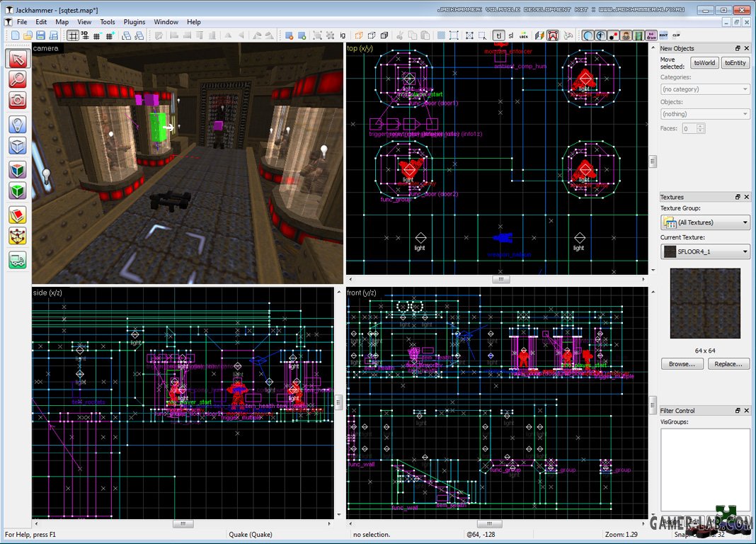Pick the Entity lightbulb tool

(18, 125)
